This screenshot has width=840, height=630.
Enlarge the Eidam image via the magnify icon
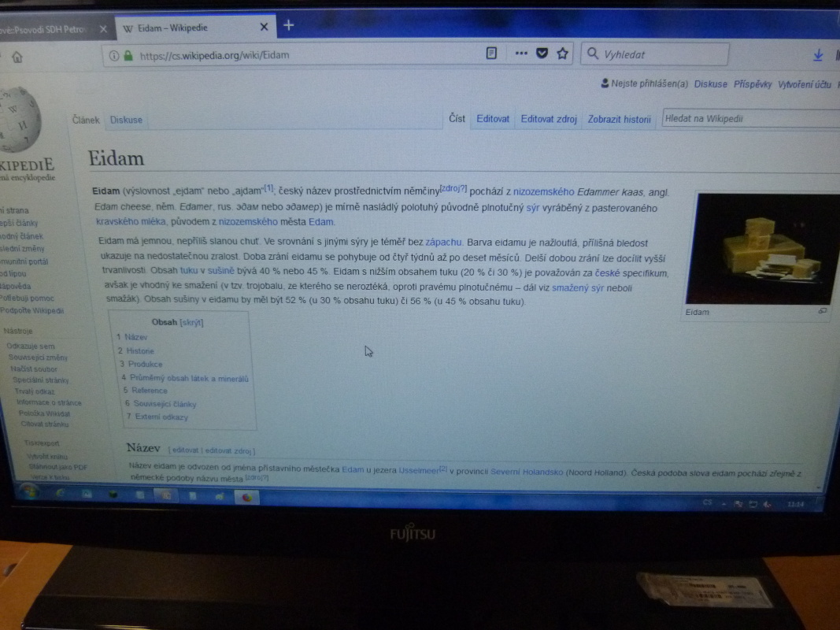(x=822, y=311)
